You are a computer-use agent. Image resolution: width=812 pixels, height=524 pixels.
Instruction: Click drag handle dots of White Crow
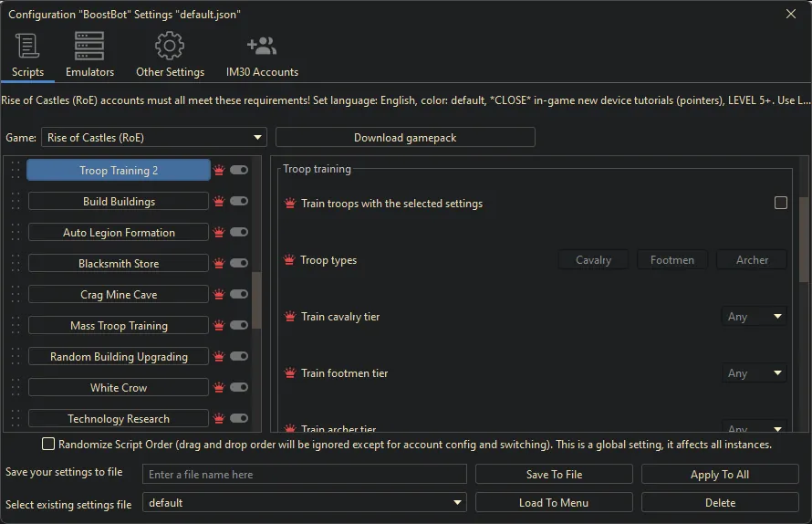coord(16,388)
